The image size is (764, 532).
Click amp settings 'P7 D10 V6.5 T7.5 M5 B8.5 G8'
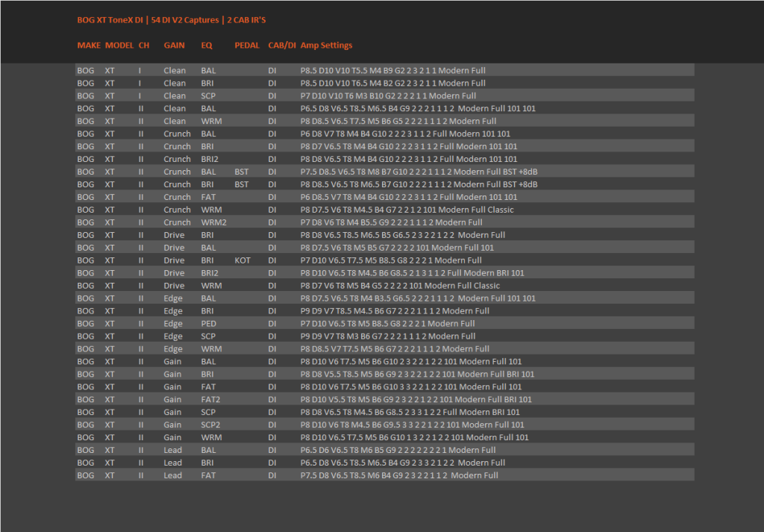tap(354, 260)
